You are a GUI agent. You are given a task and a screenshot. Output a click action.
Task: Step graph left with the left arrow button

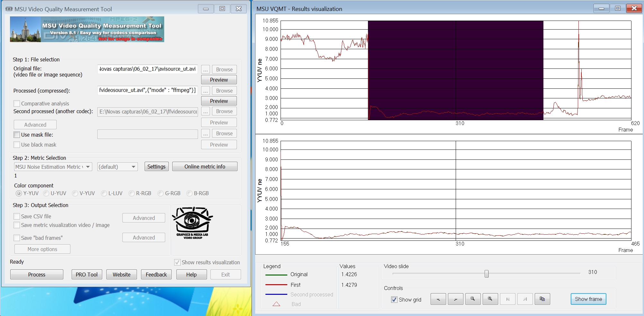[438, 299]
